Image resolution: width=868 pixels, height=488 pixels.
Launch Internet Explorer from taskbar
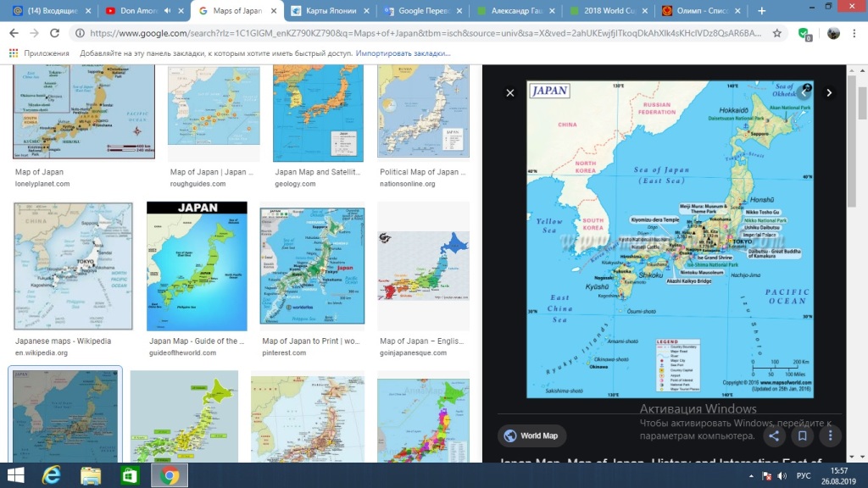[x=52, y=475]
